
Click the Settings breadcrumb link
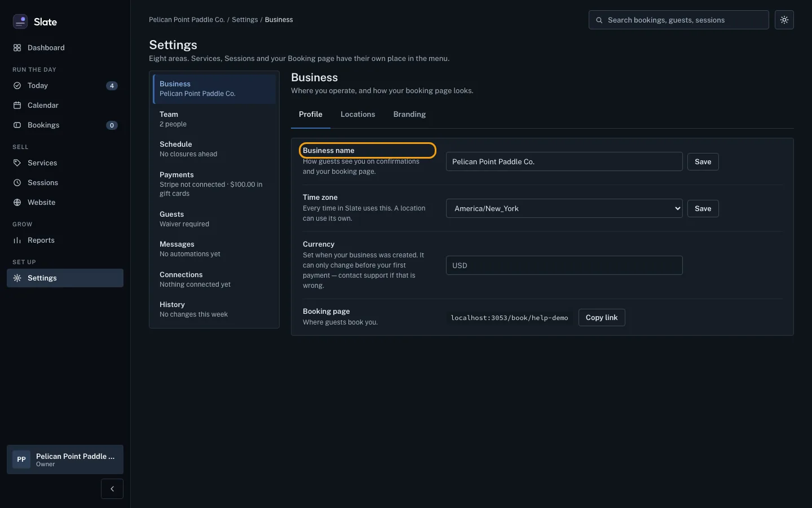pos(245,20)
